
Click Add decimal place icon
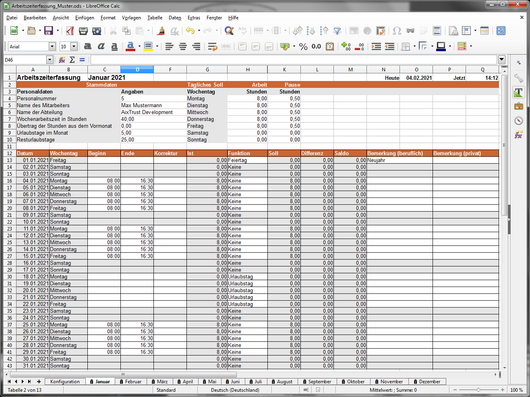point(346,46)
